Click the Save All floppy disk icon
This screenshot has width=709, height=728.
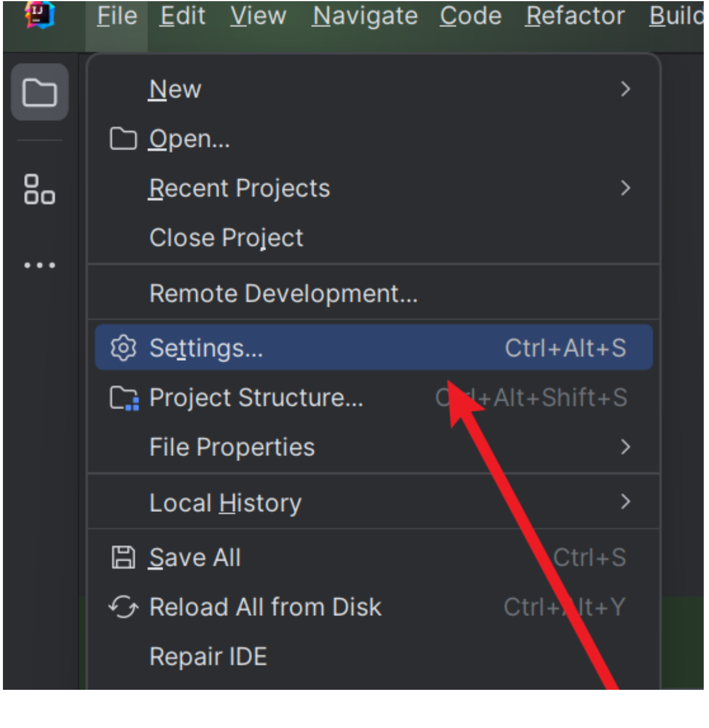[123, 557]
